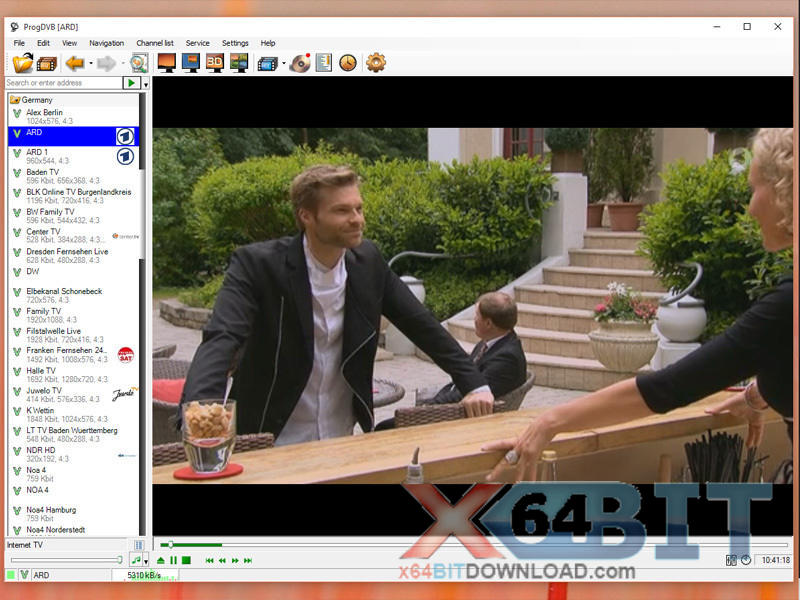This screenshot has width=800, height=600.
Task: Select the Center TV channel
Action: 73,236
